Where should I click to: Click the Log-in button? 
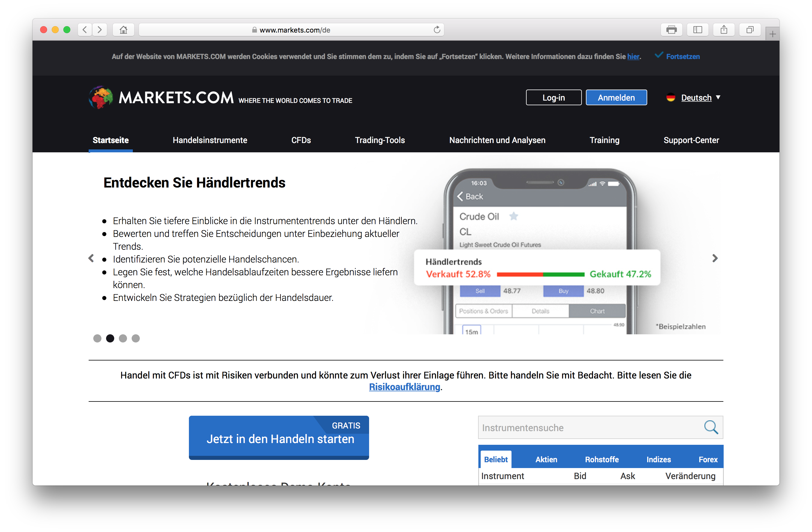(x=553, y=98)
